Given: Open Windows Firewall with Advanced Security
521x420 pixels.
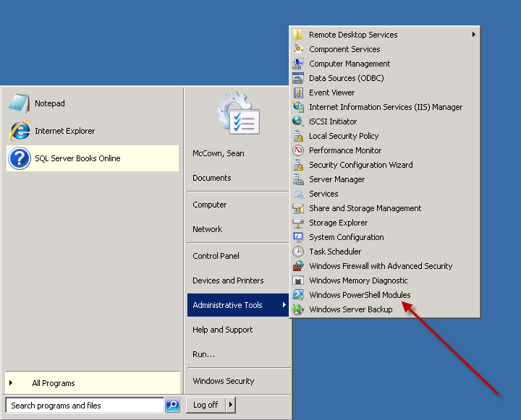Looking at the screenshot, I should (385, 265).
